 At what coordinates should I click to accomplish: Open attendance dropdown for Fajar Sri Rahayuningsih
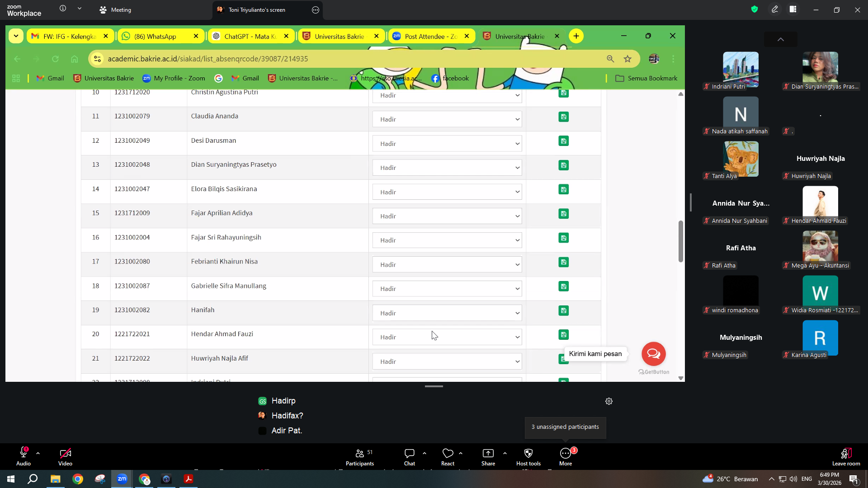[447, 240]
